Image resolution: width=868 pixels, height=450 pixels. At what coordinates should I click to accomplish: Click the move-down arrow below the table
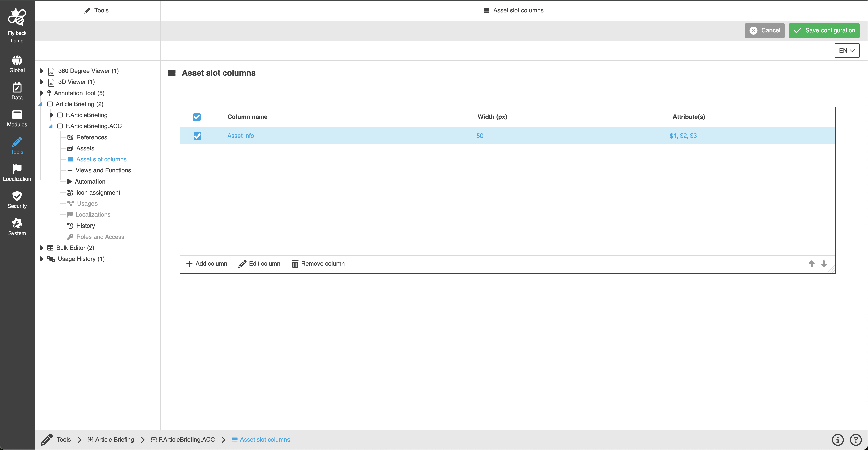[824, 264]
